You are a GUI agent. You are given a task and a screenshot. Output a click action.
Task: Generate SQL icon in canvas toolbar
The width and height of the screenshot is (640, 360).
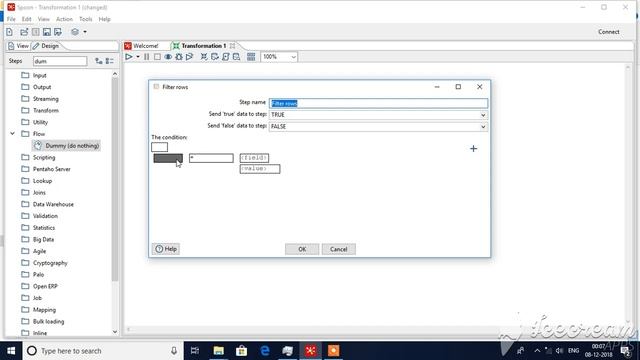[x=226, y=57]
